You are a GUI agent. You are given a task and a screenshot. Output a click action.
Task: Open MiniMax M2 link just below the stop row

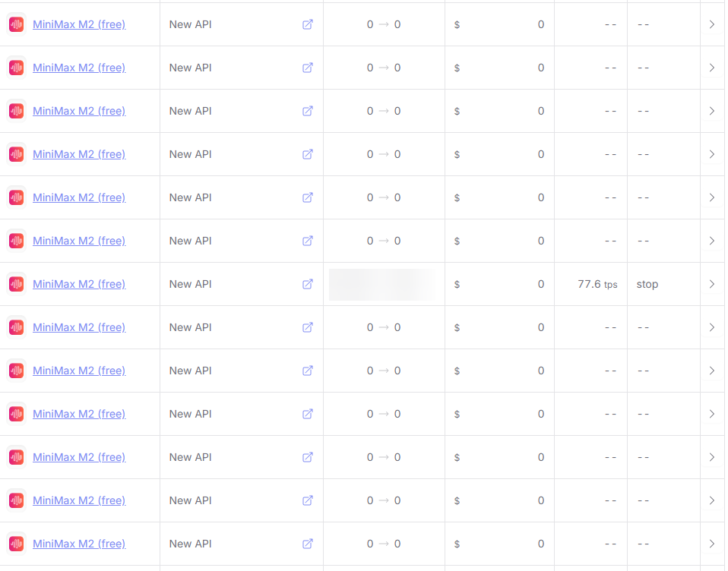pos(79,327)
